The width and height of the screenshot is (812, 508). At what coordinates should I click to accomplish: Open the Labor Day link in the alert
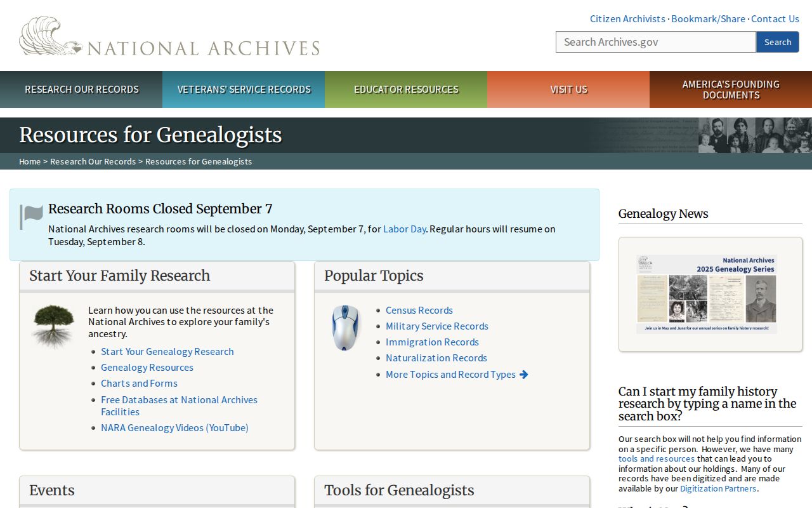pyautogui.click(x=404, y=229)
